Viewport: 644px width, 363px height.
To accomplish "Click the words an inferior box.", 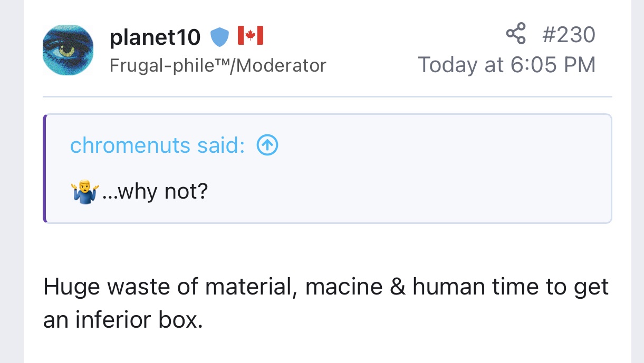I will pos(123,320).
